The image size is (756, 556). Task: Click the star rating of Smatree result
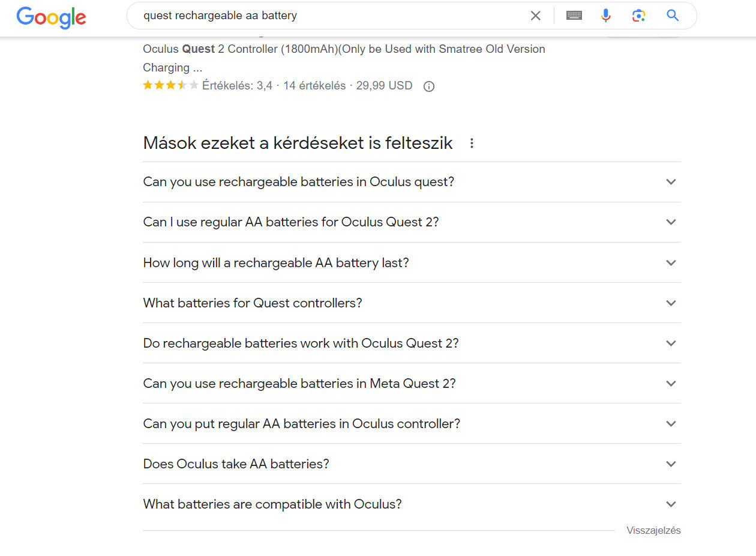coord(170,86)
